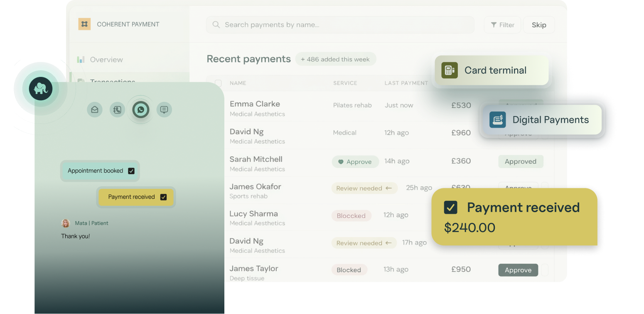Click the '14h ago' cell
The image size is (644, 314).
(x=397, y=161)
